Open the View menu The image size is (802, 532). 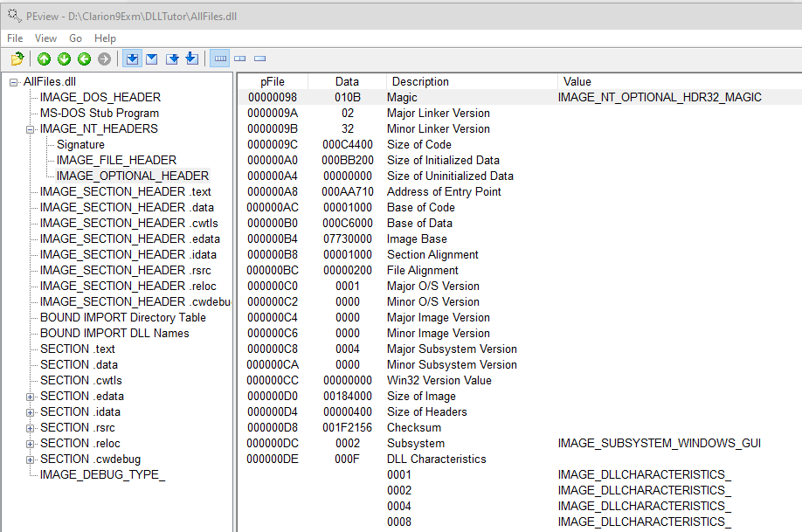pyautogui.click(x=45, y=38)
